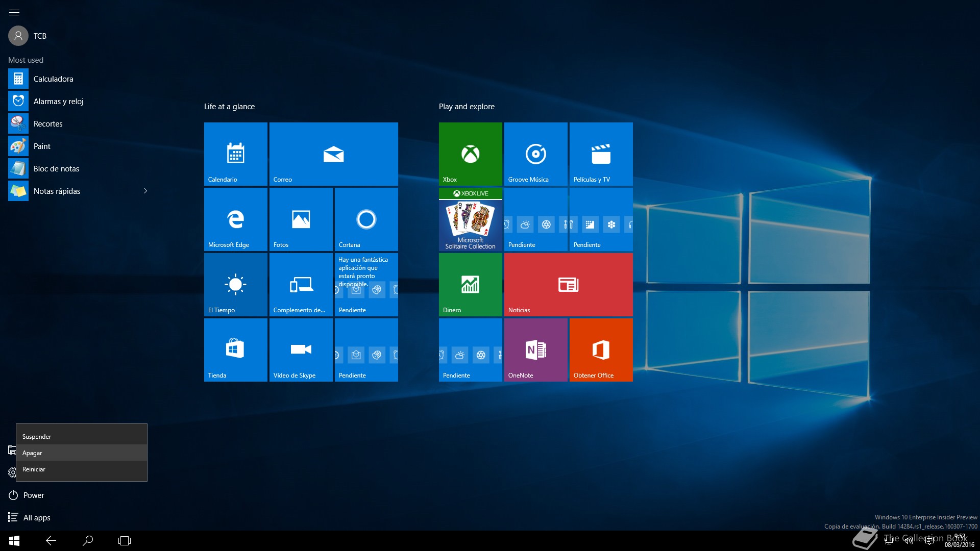Open the Groove Música tile
Viewport: 980px width, 551px height.
[536, 154]
